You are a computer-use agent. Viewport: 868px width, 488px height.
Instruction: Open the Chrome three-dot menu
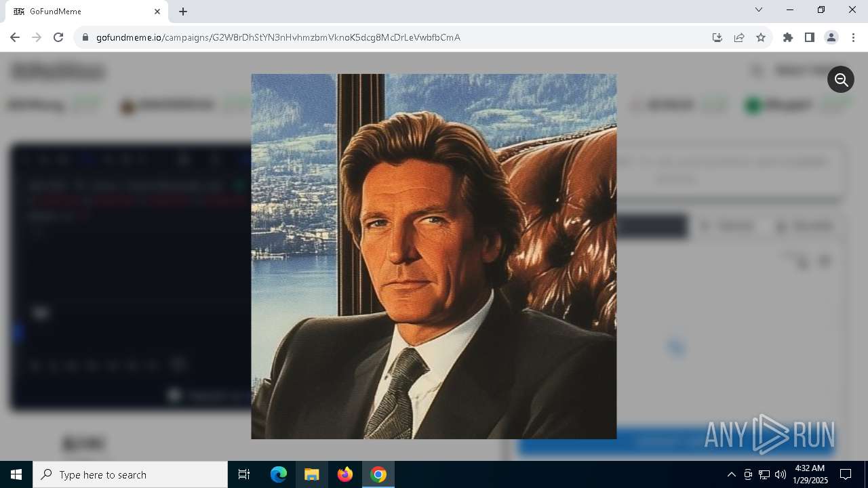pyautogui.click(x=853, y=37)
